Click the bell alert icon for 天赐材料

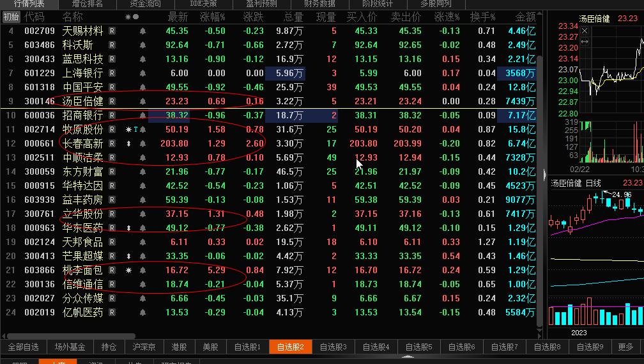pyautogui.click(x=142, y=31)
